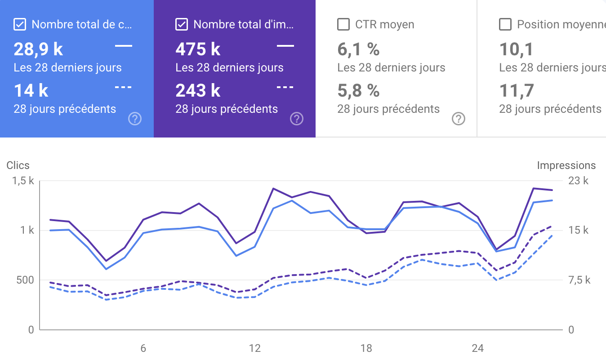606x364 pixels.
Task: Click 'Les 28 derniers jours' on clicks card
Action: [x=68, y=67]
